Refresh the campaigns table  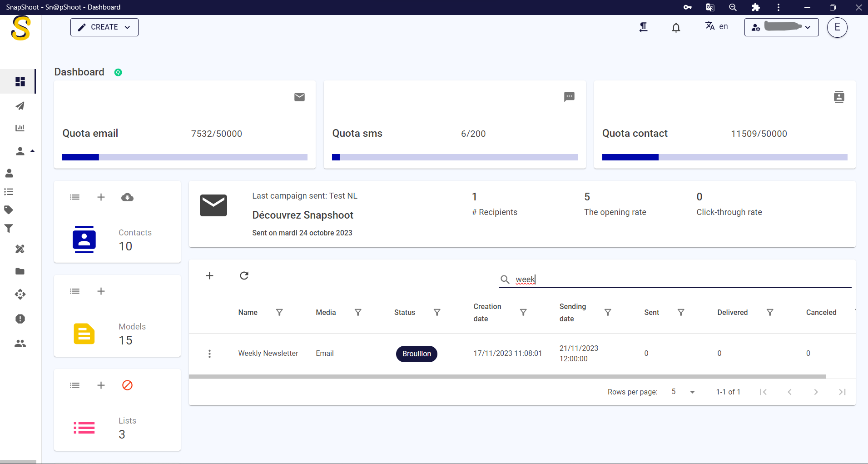click(x=244, y=276)
